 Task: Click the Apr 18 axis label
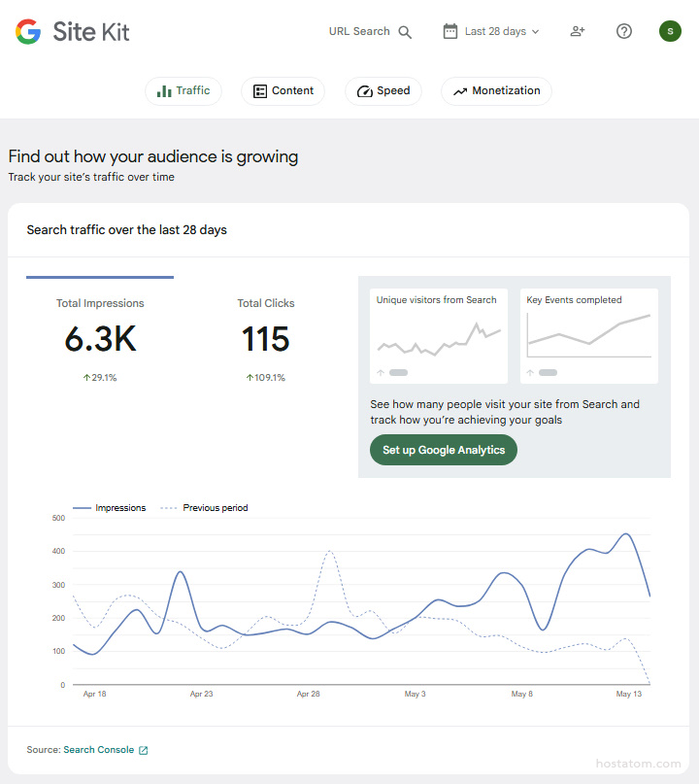(x=94, y=694)
